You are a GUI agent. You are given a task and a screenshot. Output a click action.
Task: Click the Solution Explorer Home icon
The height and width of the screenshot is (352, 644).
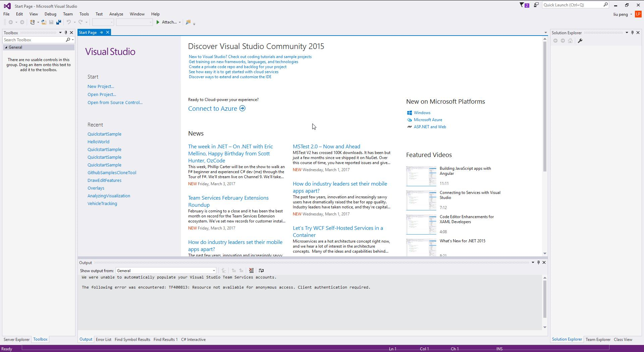570,41
